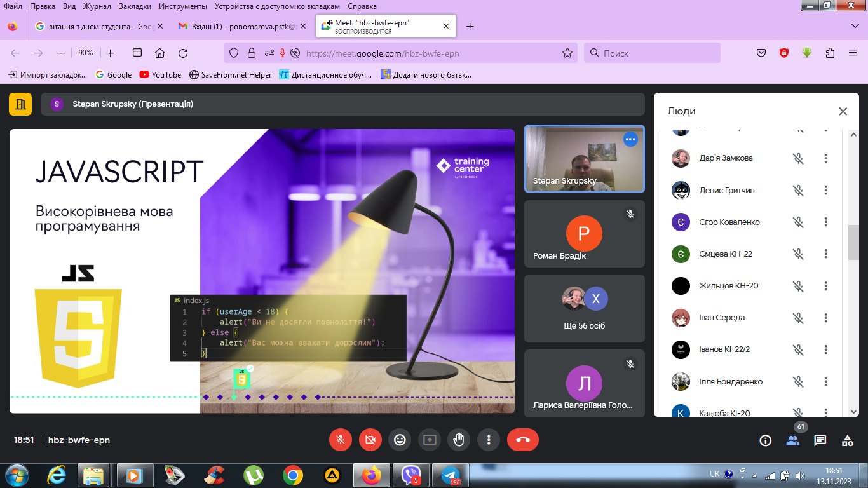This screenshot has width=868, height=488.
Task: Toggle microphone mute in call bar
Action: point(341,440)
